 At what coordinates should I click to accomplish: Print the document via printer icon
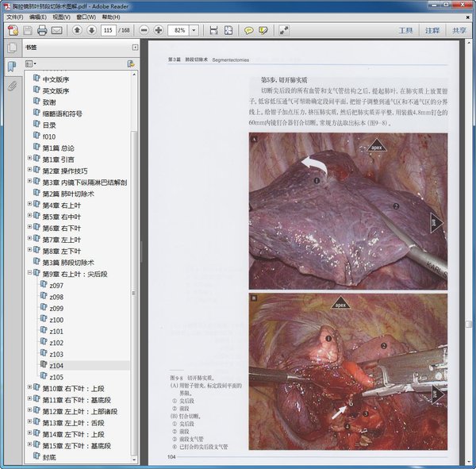[x=42, y=30]
